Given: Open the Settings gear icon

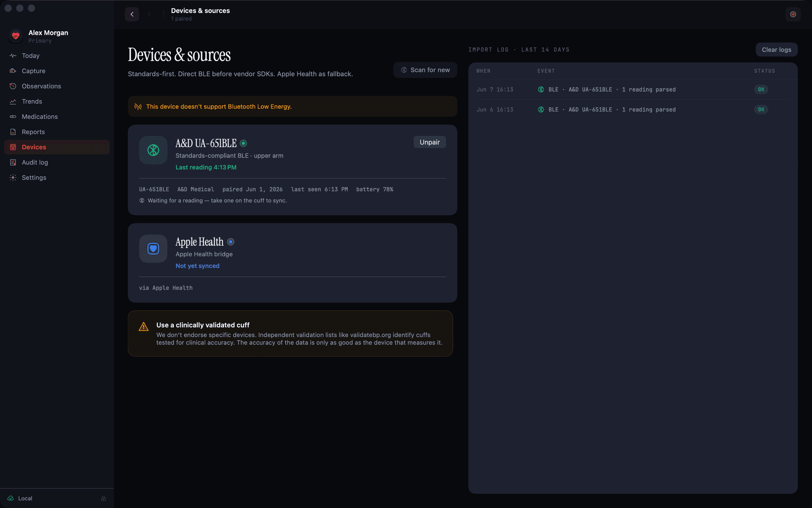Looking at the screenshot, I should (x=13, y=177).
